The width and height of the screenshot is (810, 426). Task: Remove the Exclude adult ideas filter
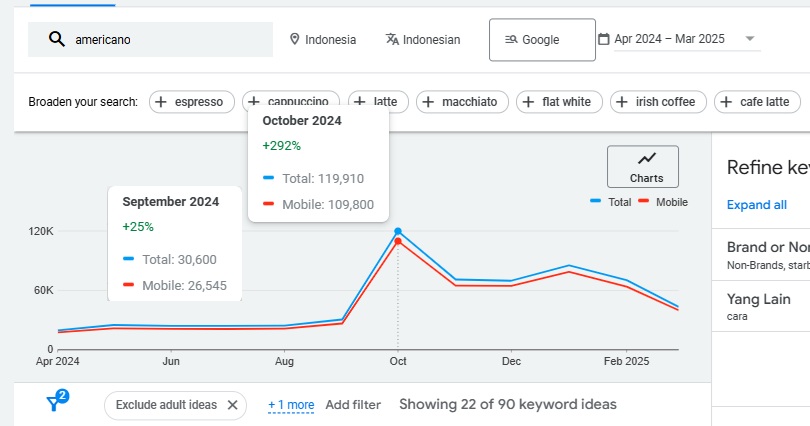pyautogui.click(x=232, y=405)
